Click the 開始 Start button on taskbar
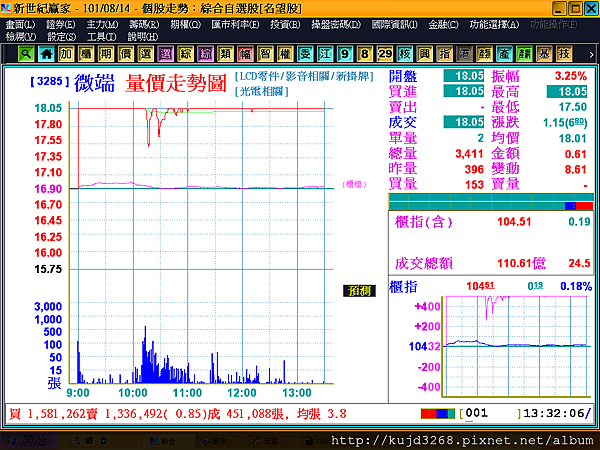The image size is (600, 450). pyautogui.click(x=29, y=441)
